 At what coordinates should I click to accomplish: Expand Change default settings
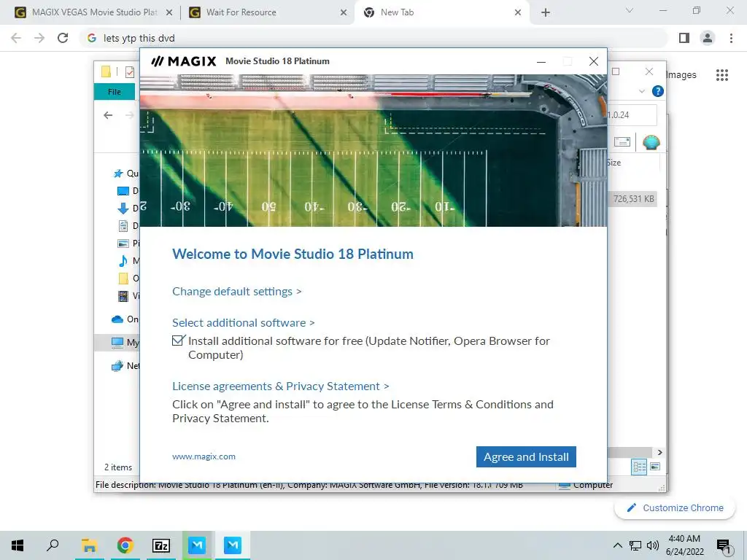[237, 292]
